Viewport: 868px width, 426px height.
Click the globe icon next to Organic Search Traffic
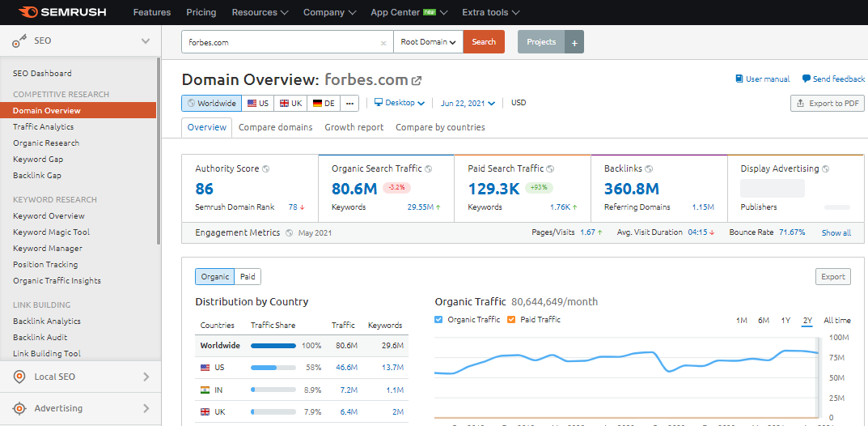429,169
